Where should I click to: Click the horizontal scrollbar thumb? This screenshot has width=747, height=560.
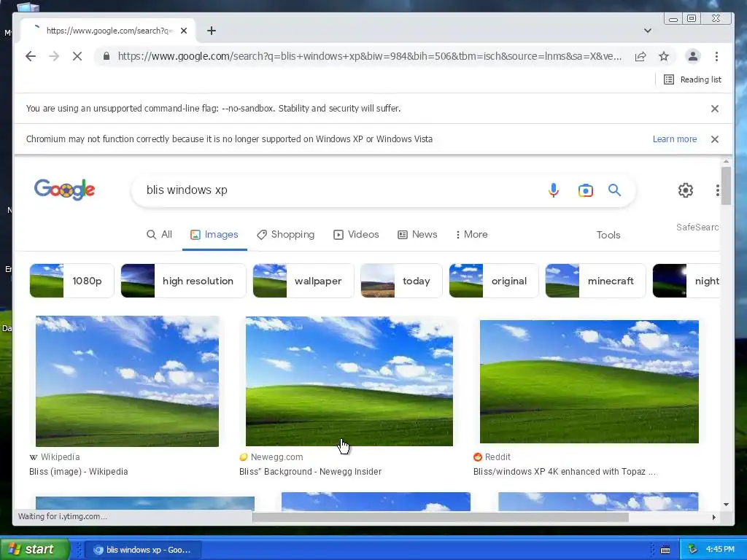[440, 517]
